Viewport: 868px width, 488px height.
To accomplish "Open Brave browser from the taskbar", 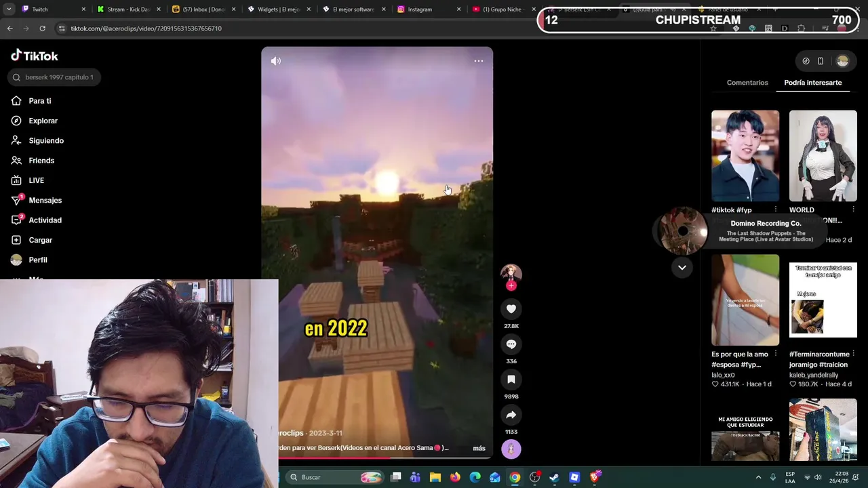I will [595, 477].
